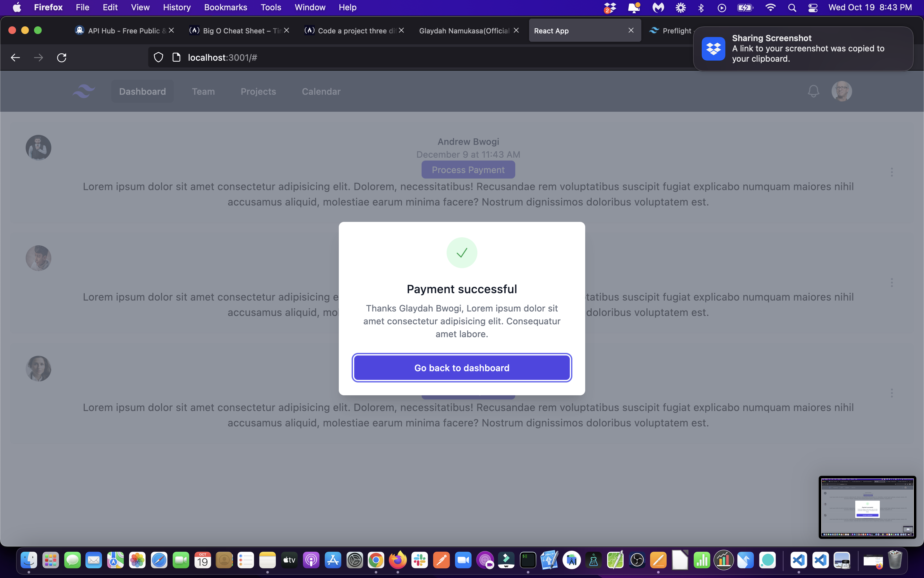Click the Payment successful heading

click(462, 289)
